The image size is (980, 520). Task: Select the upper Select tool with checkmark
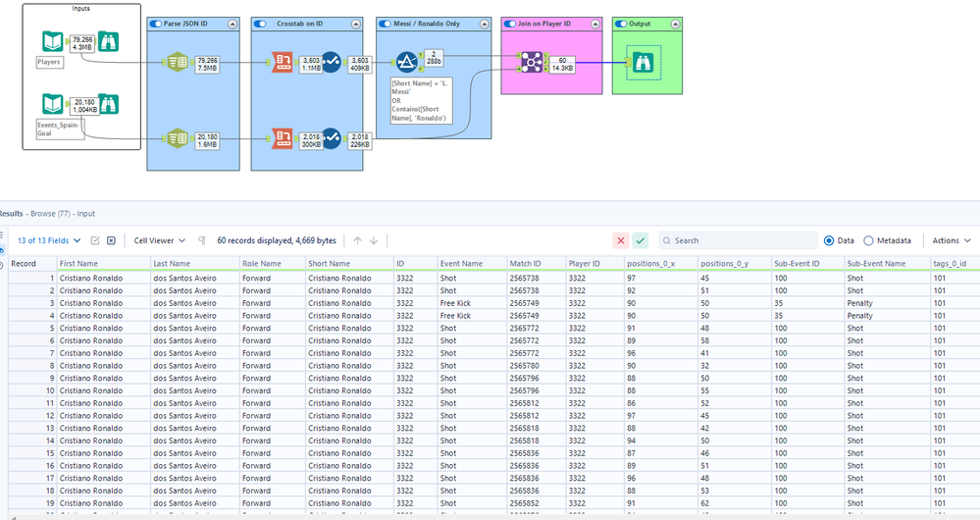pos(332,62)
